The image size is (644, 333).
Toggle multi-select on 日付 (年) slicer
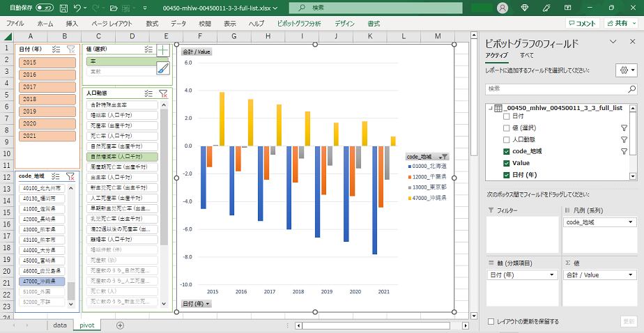pos(56,49)
